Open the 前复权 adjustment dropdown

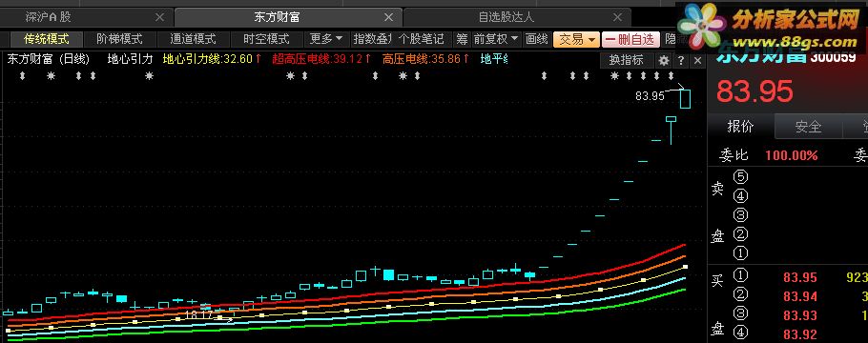coord(495,39)
